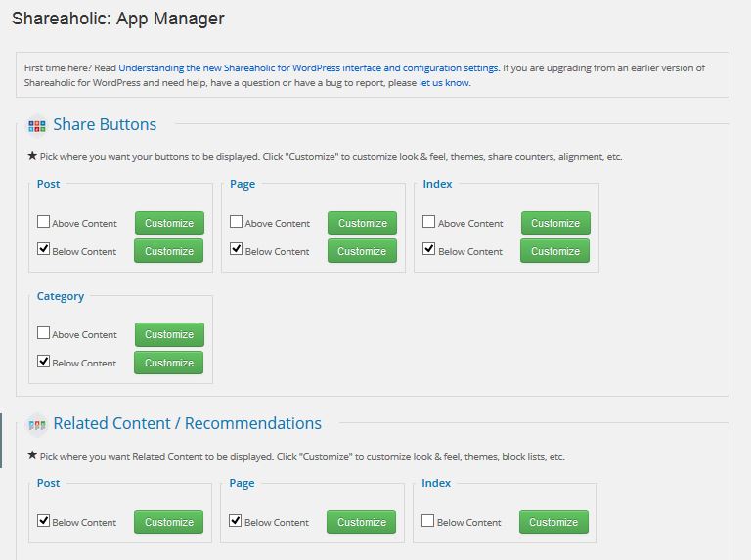Click the Category group label

coord(61,297)
